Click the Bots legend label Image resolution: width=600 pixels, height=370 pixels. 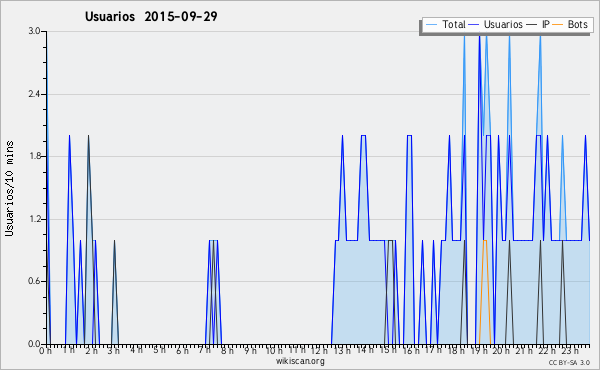[x=577, y=24]
